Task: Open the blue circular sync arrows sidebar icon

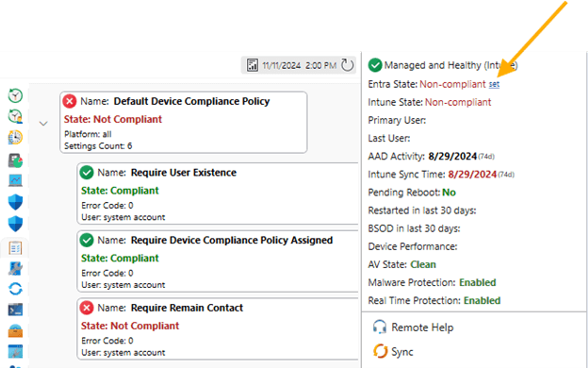Action: pos(15,289)
